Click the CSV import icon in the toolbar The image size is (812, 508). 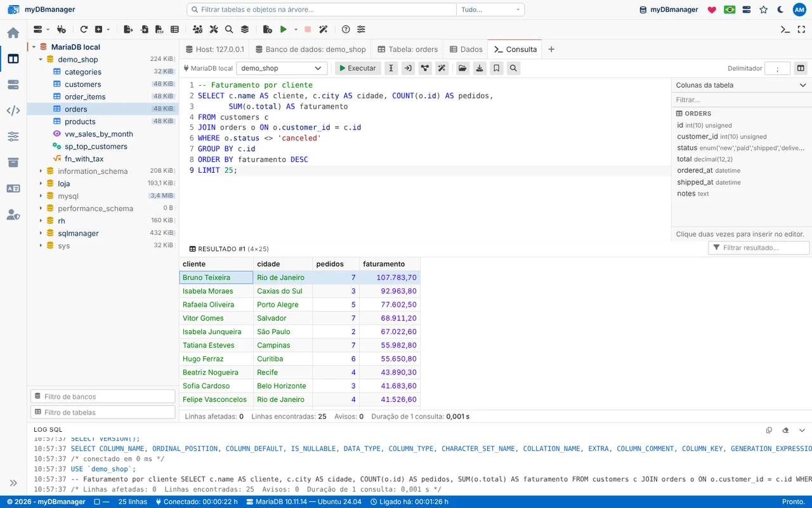(x=159, y=29)
